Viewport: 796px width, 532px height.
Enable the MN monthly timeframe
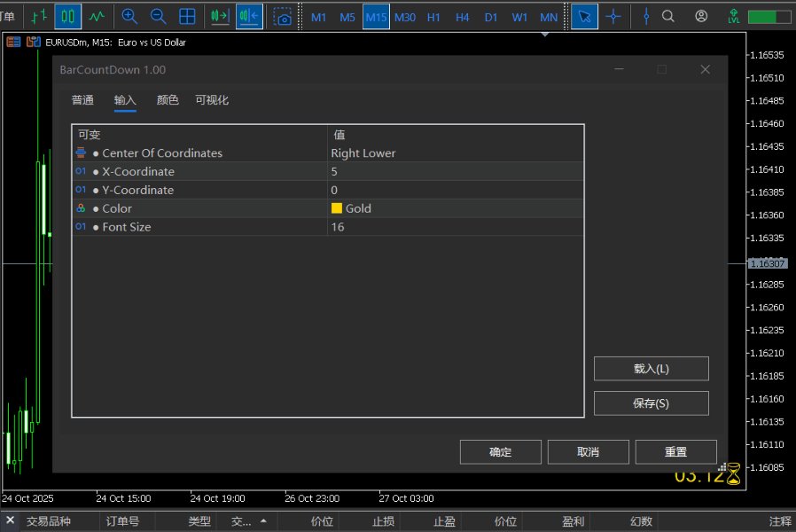(548, 16)
